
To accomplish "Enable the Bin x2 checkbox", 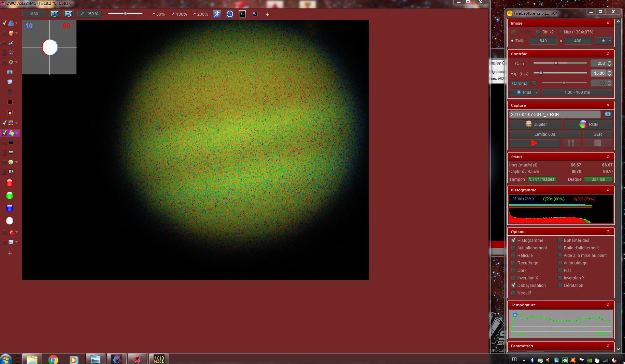I will point(538,32).
